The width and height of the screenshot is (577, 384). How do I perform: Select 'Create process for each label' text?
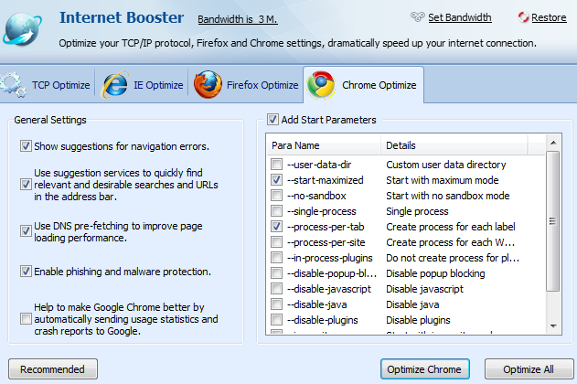[x=451, y=227]
